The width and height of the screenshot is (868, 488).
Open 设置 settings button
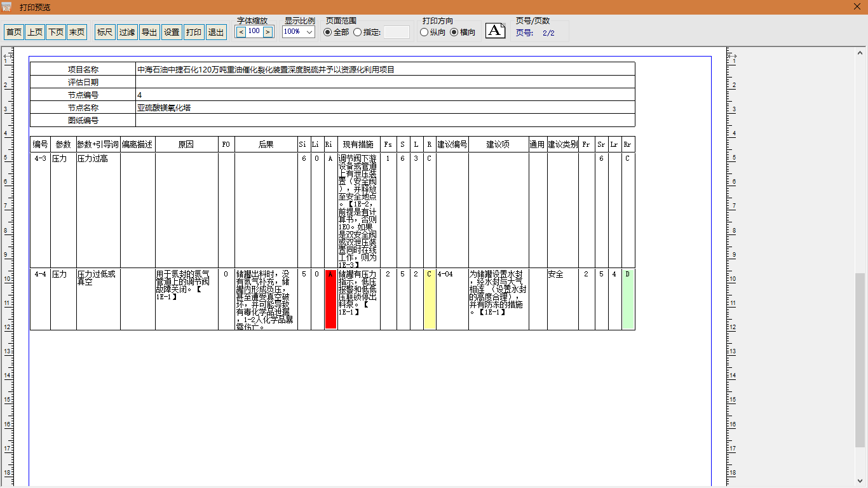click(x=172, y=32)
